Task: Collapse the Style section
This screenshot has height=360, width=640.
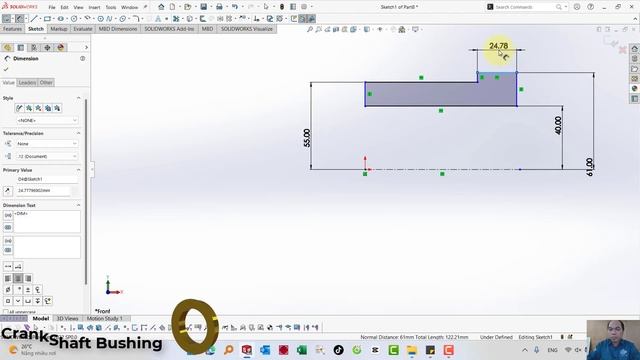Action: pyautogui.click(x=78, y=98)
